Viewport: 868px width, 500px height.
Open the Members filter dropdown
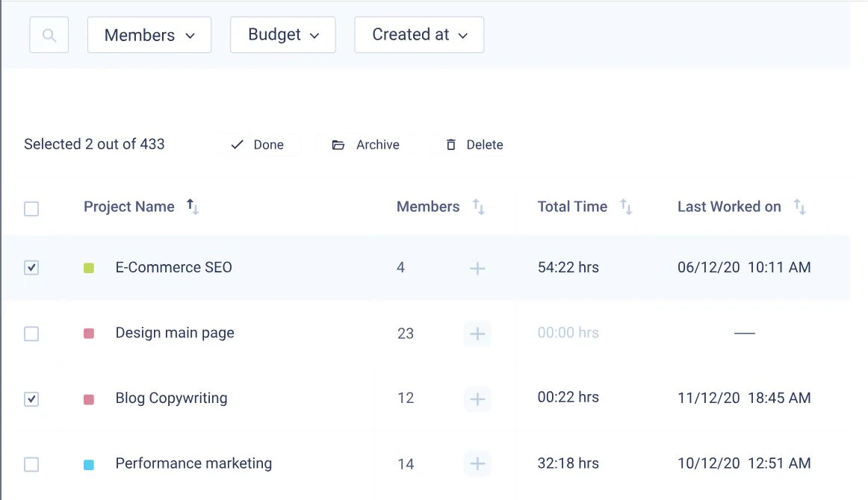(x=149, y=35)
